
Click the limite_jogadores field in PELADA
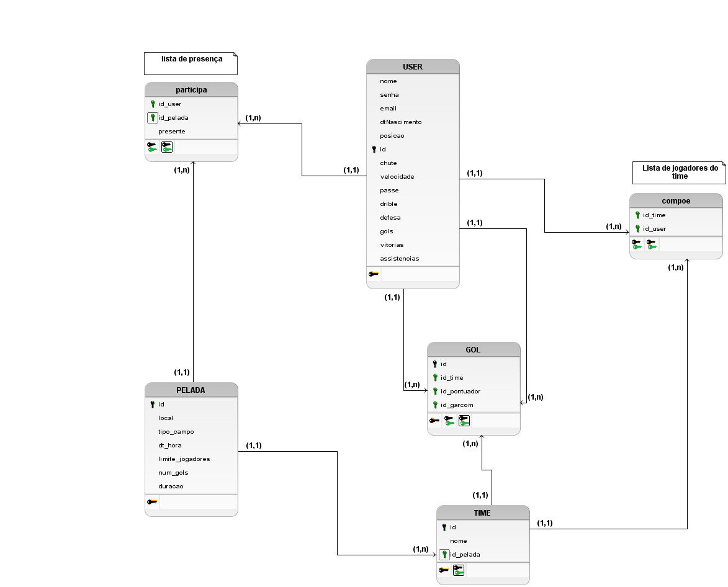[184, 459]
